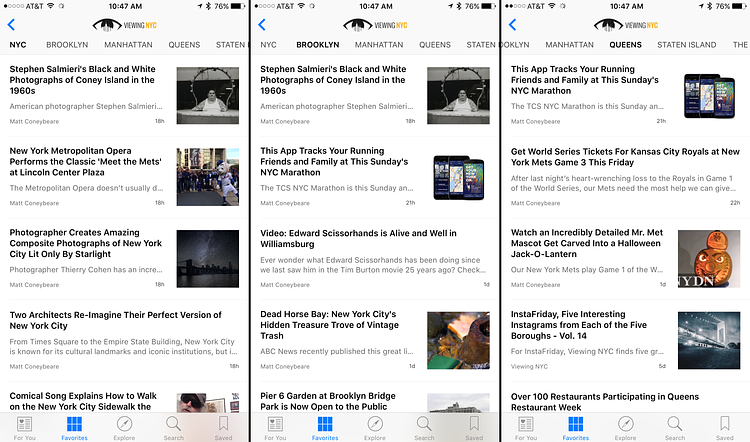The width and height of the screenshot is (750, 442).
Task: Tap Explore icon on the rightmost screen
Action: [x=625, y=427]
